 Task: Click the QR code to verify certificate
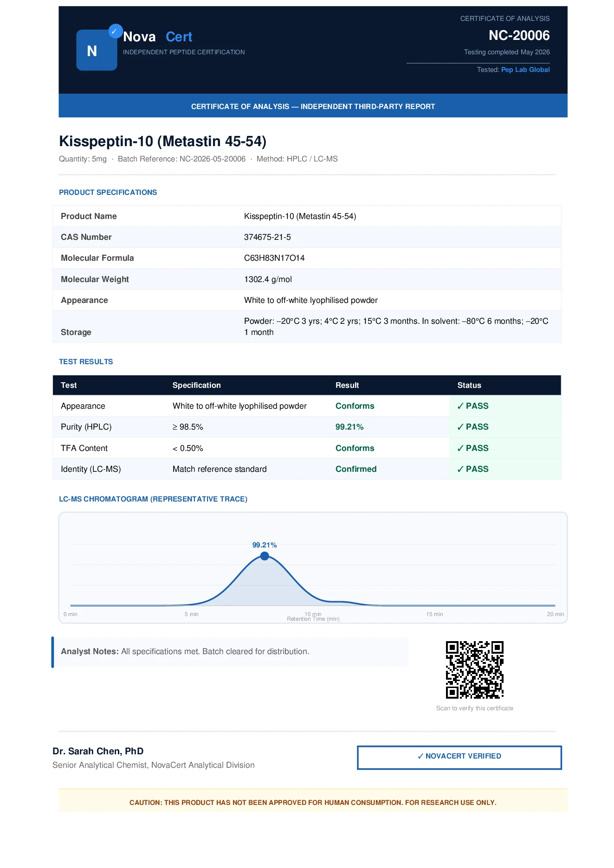tap(474, 669)
